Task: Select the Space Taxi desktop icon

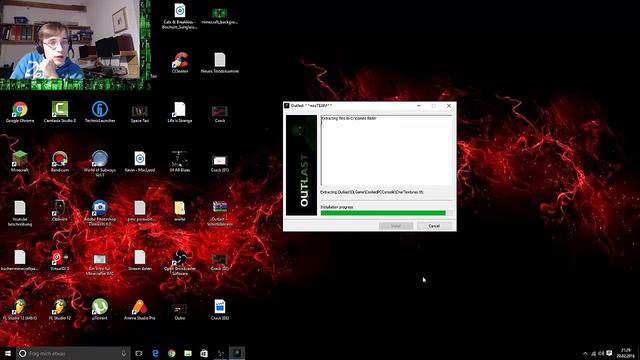Action: [x=140, y=112]
